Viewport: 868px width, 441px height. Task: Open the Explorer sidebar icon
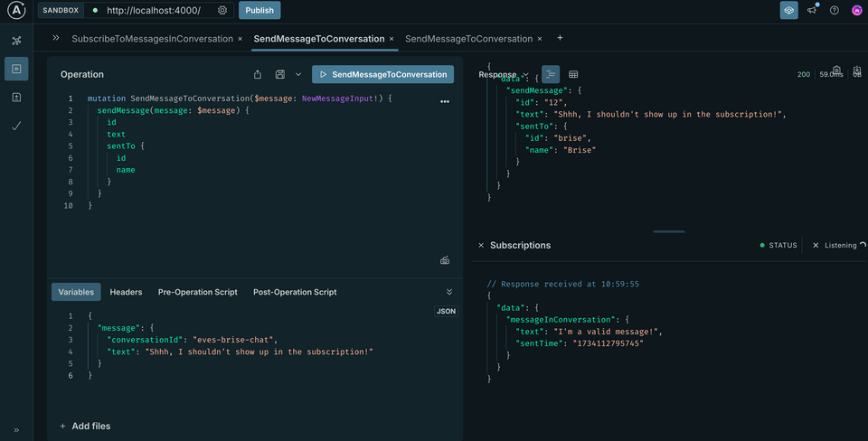click(16, 69)
